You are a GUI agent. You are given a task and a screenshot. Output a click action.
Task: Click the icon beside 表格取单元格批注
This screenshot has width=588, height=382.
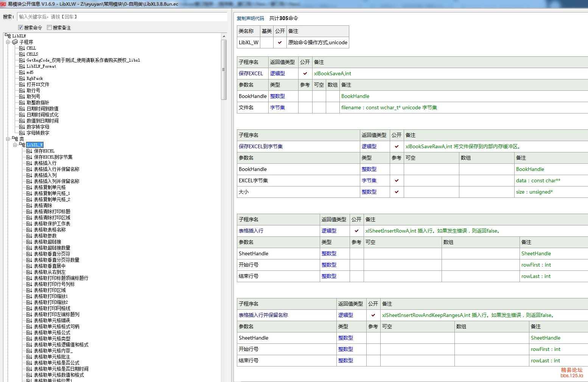(29, 357)
